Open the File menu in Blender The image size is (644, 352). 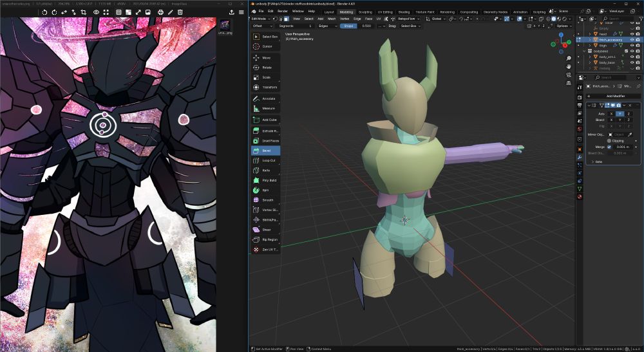(261, 11)
